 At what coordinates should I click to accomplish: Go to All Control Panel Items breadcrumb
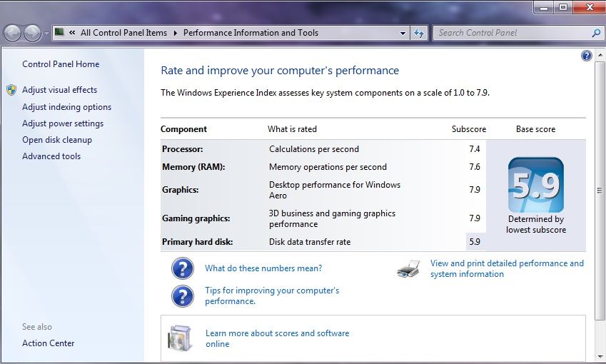[x=123, y=33]
